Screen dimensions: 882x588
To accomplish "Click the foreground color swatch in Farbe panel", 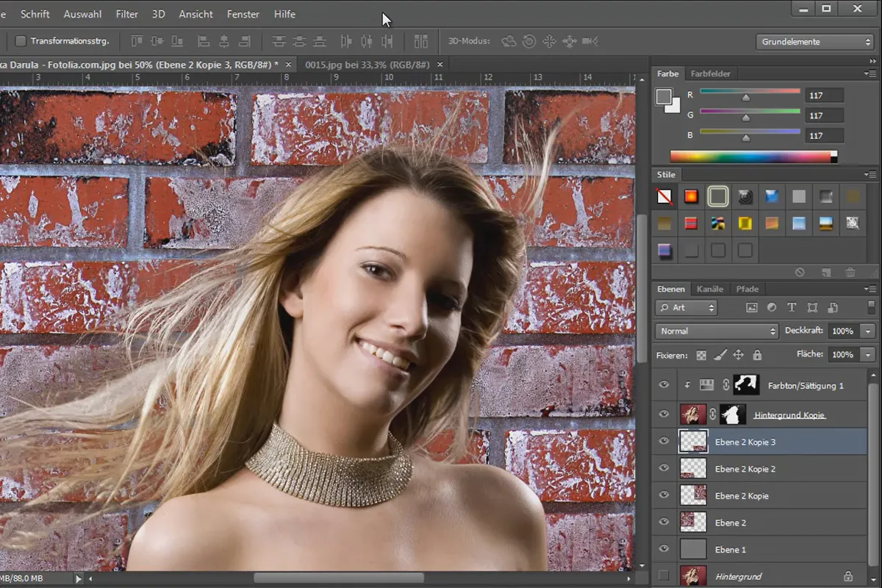I will pyautogui.click(x=664, y=96).
